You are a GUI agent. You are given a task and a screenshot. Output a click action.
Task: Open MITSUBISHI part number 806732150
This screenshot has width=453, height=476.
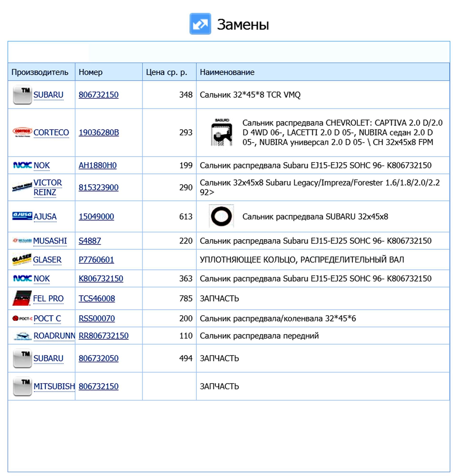[98, 386]
